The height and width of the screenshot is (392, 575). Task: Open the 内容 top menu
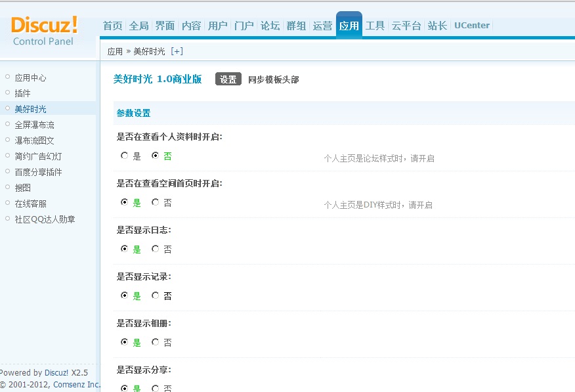tap(192, 26)
